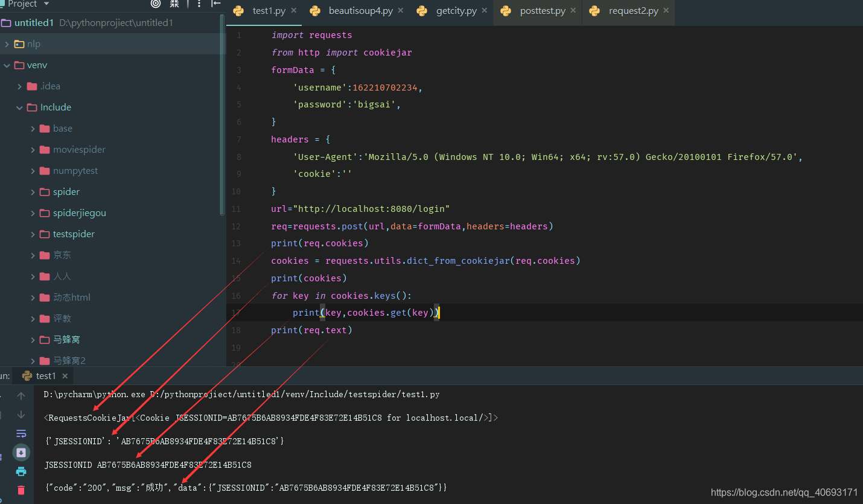Expand the spider folder

[x=34, y=191]
